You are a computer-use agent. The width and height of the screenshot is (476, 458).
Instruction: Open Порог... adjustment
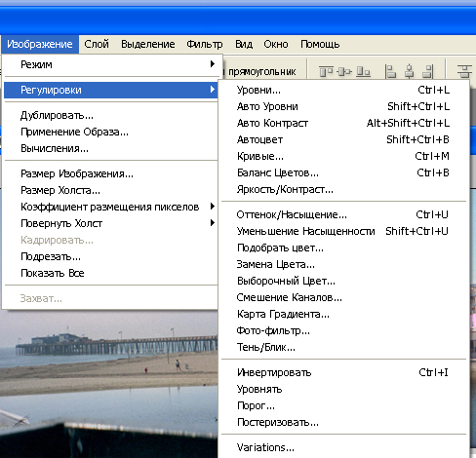[x=344, y=405]
